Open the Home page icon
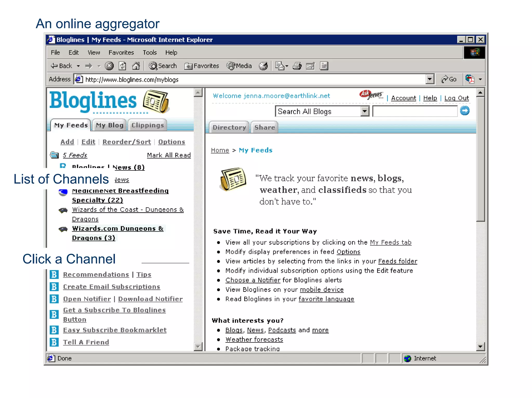 point(136,66)
